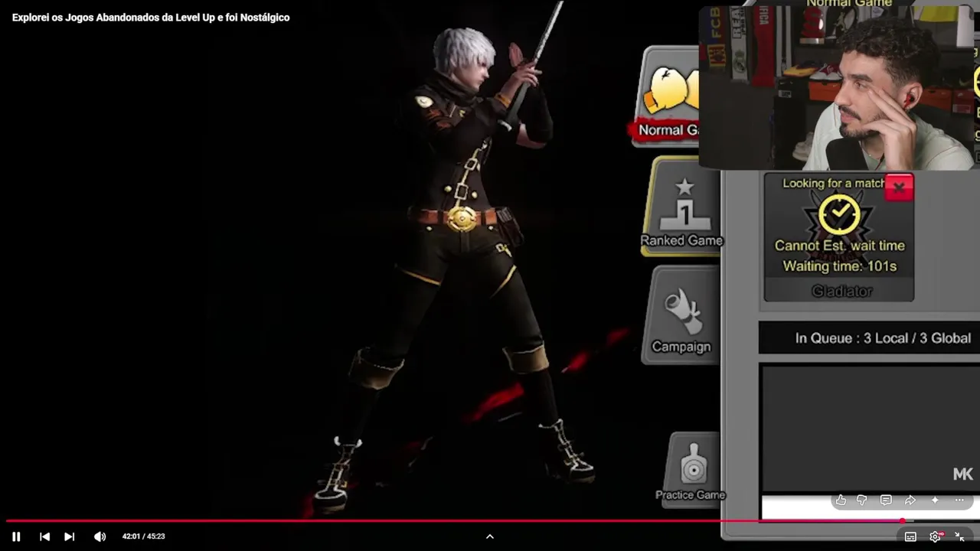Click 'Cannot Est. wait time' text

pyautogui.click(x=839, y=246)
